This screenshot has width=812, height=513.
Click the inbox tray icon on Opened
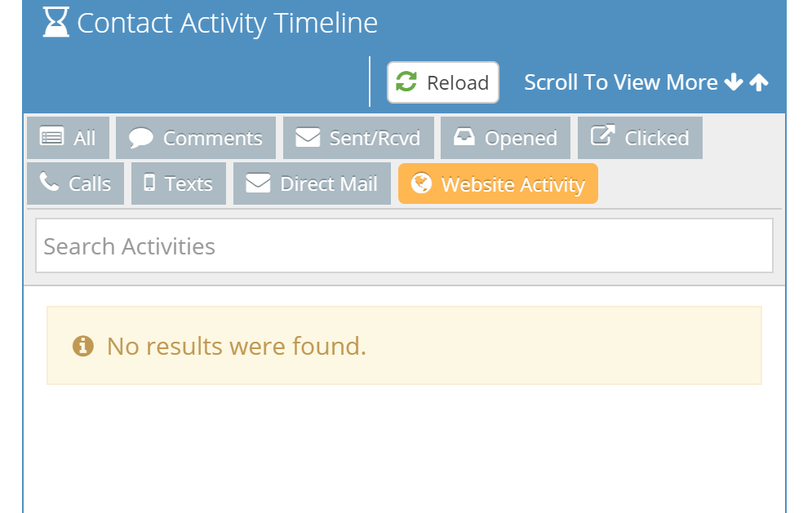[x=464, y=138]
